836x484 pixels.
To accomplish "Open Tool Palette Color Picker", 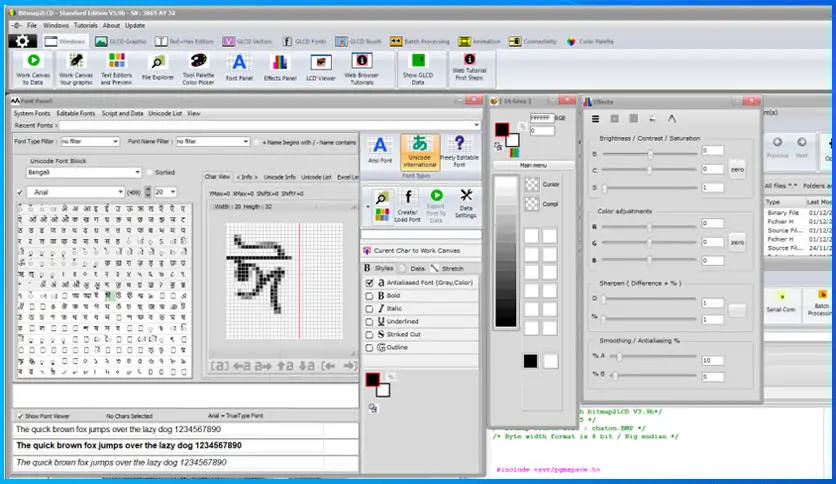I will pos(198,69).
